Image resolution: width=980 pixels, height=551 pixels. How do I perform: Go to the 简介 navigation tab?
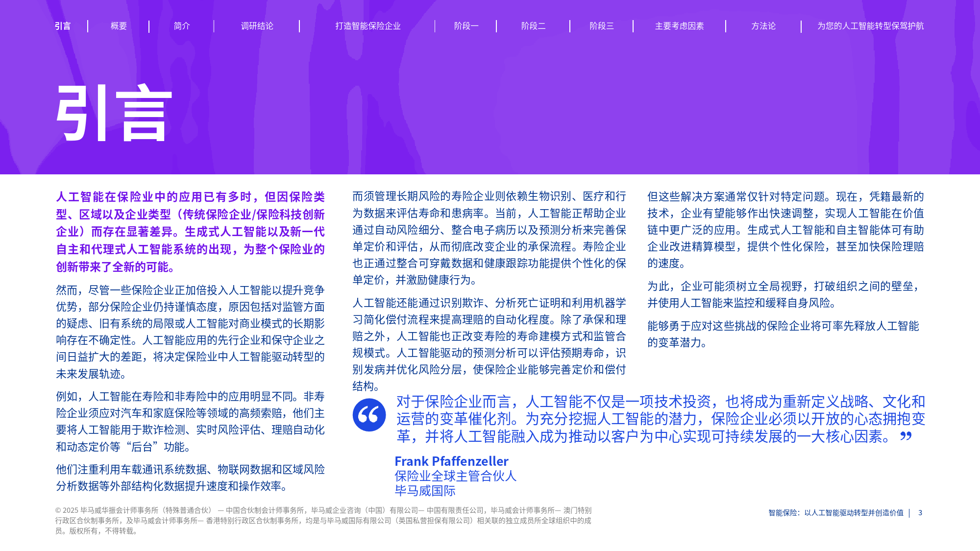(x=182, y=26)
